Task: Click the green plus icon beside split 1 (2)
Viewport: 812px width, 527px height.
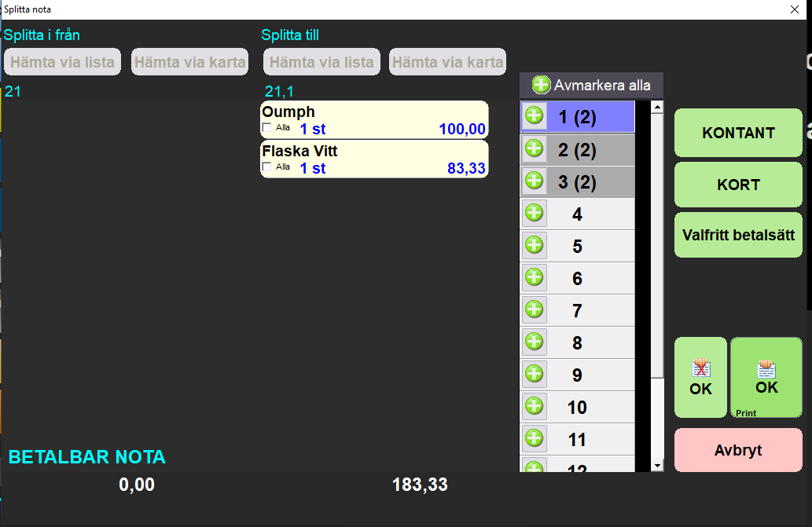Action: (535, 117)
